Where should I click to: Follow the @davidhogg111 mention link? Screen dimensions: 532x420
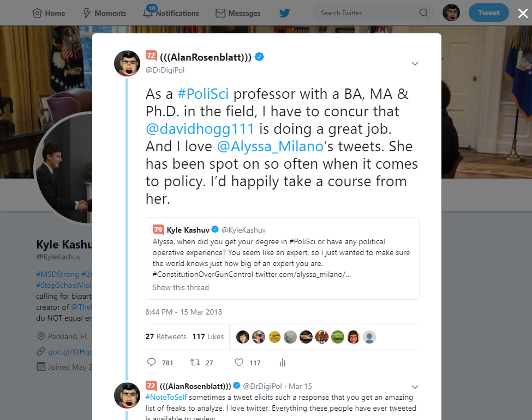tap(200, 129)
